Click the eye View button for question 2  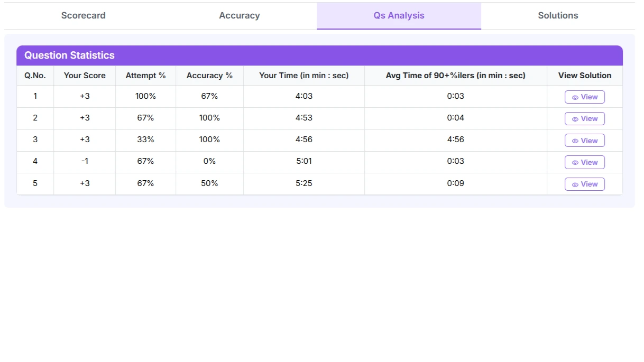[x=584, y=119]
